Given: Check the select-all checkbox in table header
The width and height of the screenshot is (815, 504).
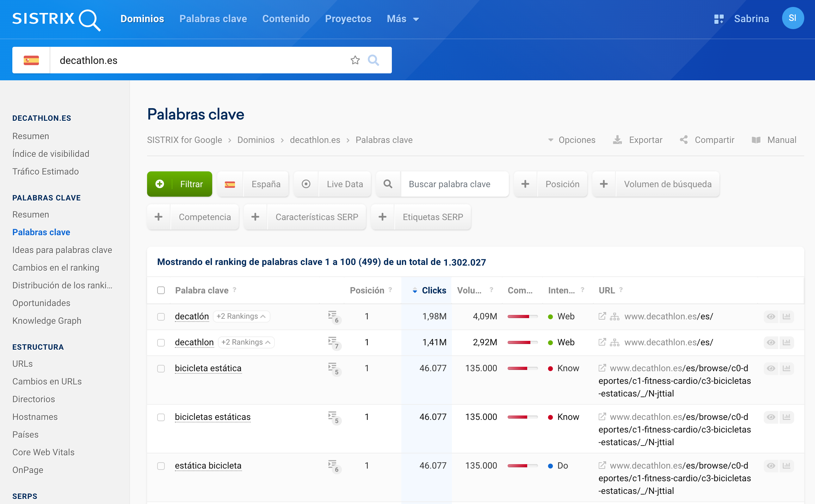Looking at the screenshot, I should (x=161, y=290).
